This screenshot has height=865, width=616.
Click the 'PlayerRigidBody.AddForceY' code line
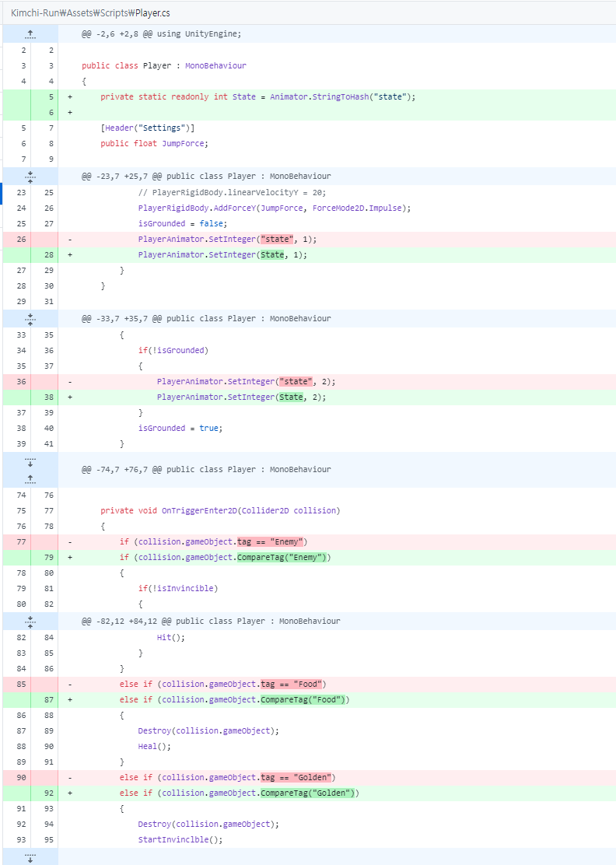tap(275, 208)
